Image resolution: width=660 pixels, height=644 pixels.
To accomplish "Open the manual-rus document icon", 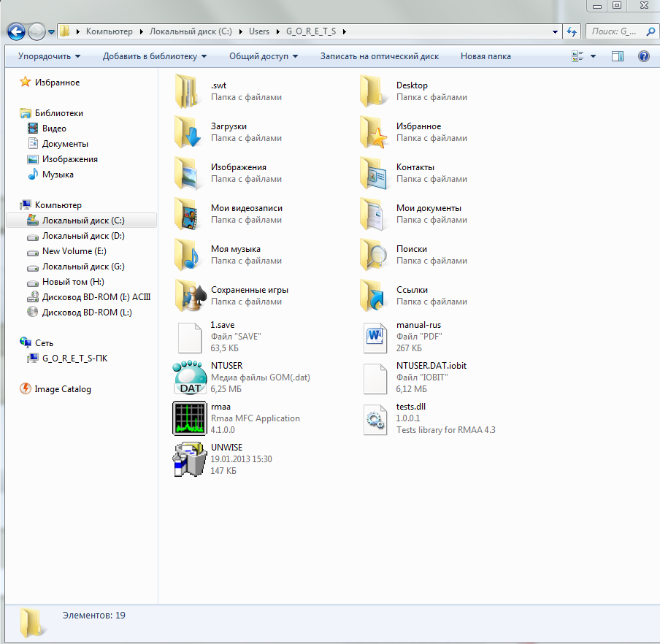I will click(x=375, y=337).
